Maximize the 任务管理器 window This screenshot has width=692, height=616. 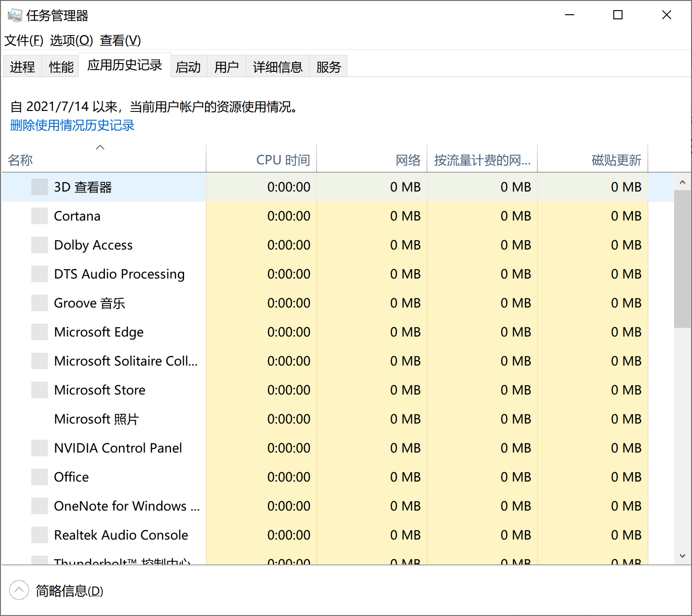618,15
